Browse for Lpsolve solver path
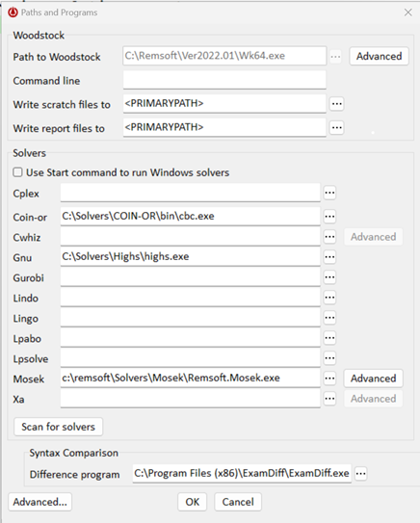420x523 pixels. coord(329,358)
